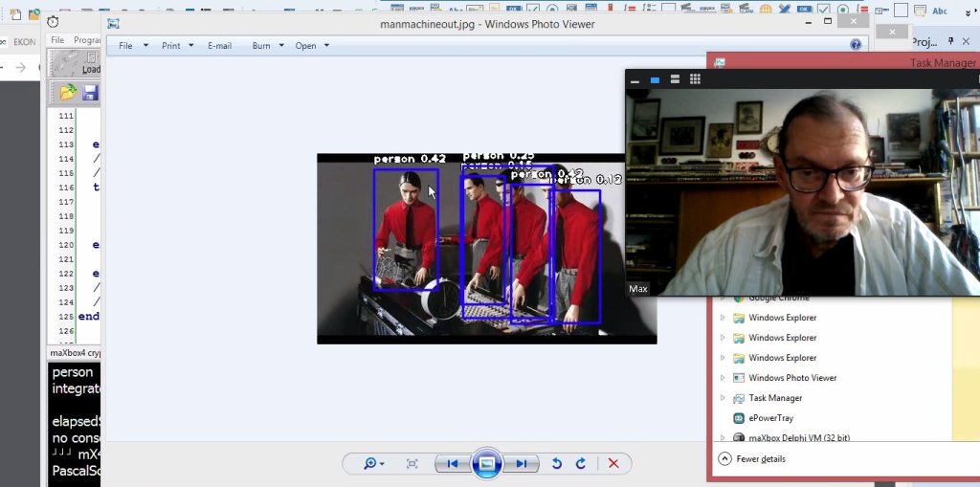The image size is (980, 487).
Task: Delete the photo with the red X
Action: tap(613, 464)
